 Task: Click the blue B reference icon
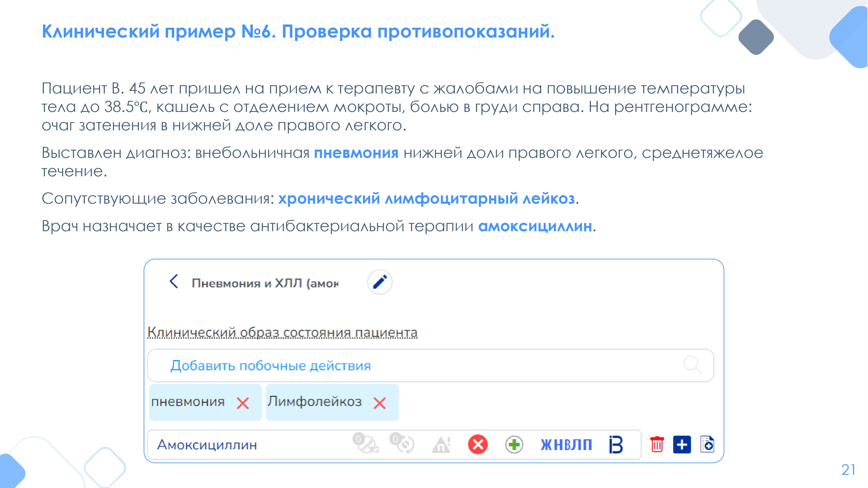[616, 445]
